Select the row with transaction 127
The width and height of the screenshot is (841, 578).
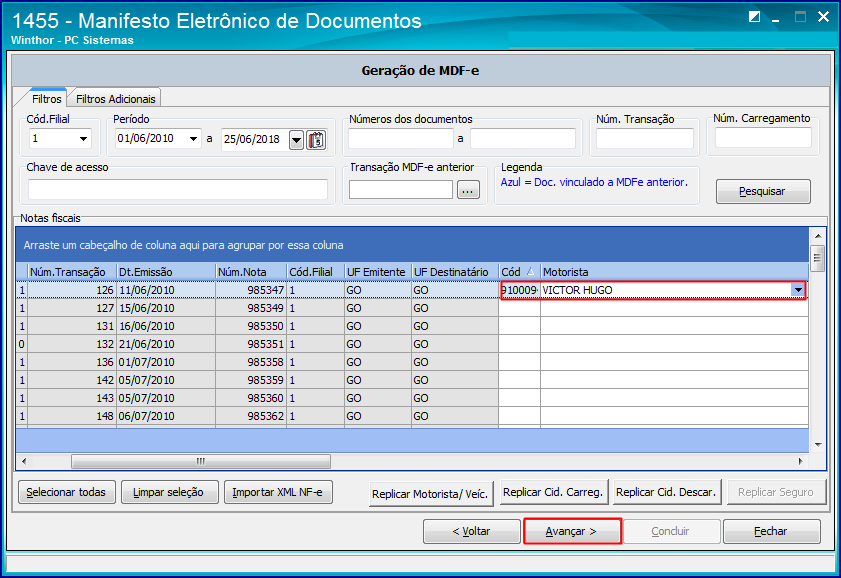point(412,308)
